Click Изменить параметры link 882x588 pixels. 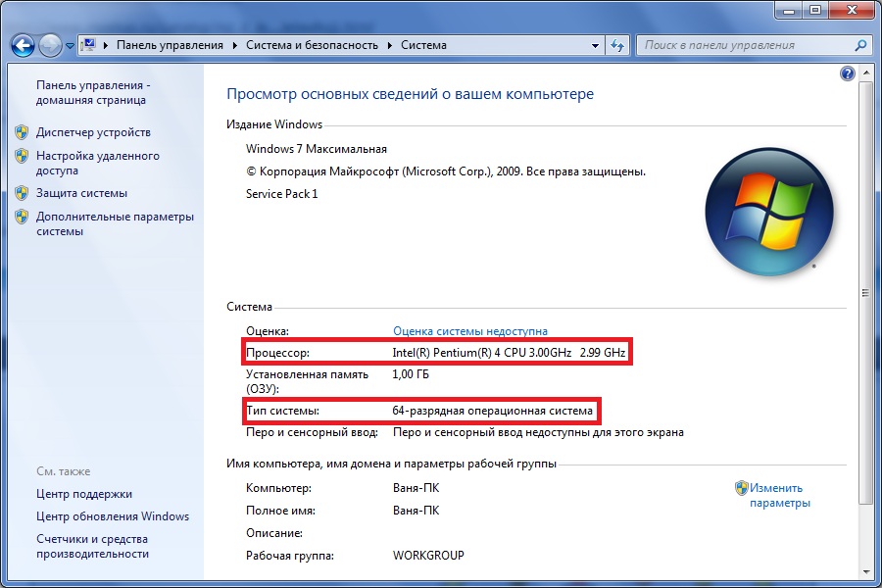780,496
